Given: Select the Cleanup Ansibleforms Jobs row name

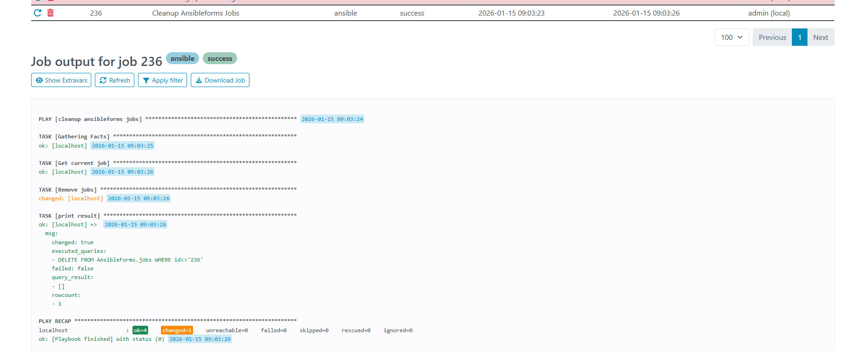Looking at the screenshot, I should 195,13.
